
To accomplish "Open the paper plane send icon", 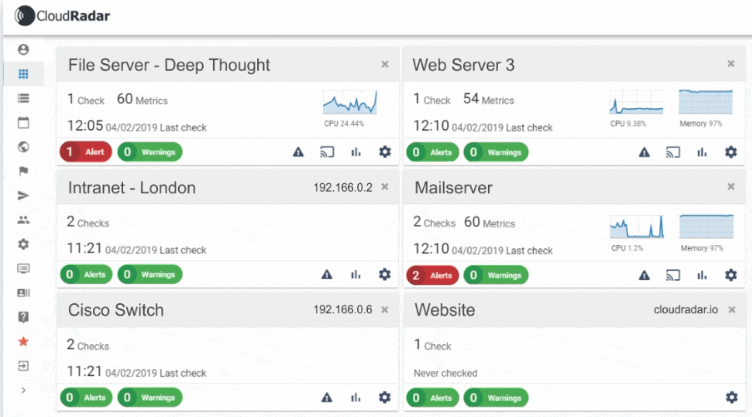I will [x=23, y=196].
